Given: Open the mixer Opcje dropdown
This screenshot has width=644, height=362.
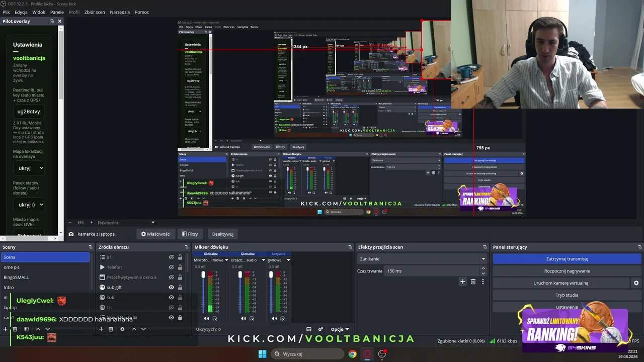Looking at the screenshot, I should tap(340, 329).
